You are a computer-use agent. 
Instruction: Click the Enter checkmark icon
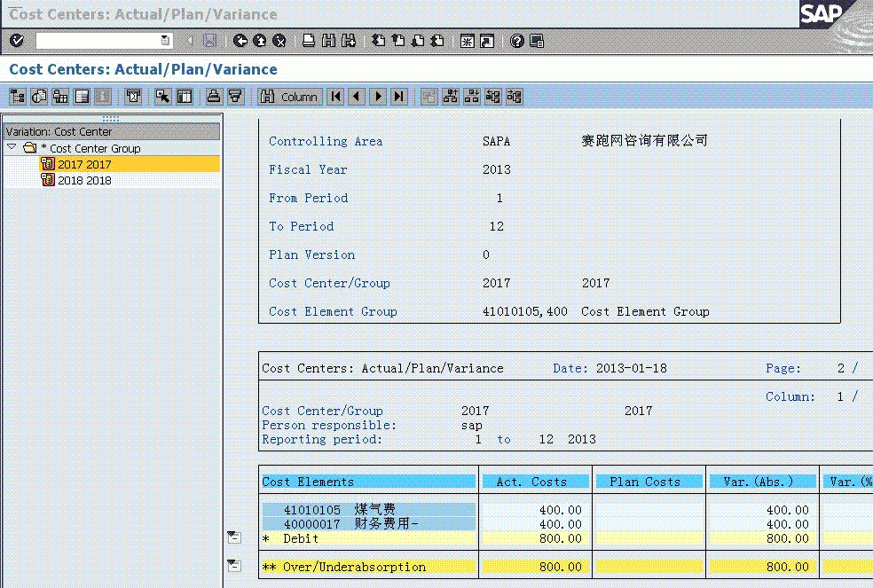click(x=17, y=41)
